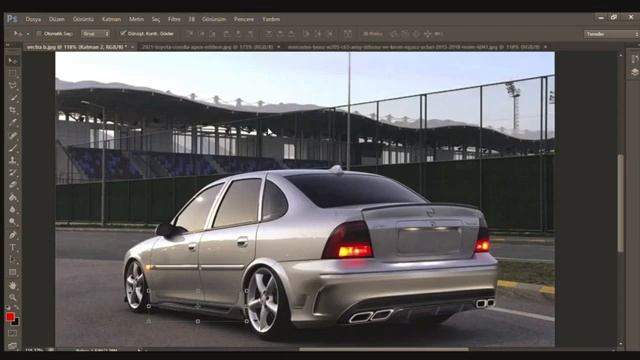The height and width of the screenshot is (360, 640).
Task: Click the 3D pan mode icon in options bar
Action: [427, 34]
